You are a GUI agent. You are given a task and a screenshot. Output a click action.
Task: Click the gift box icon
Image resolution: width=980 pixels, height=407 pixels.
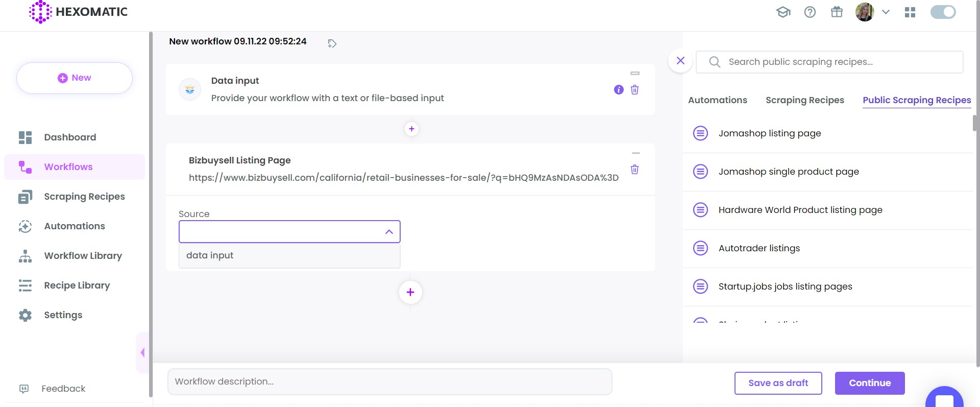837,12
